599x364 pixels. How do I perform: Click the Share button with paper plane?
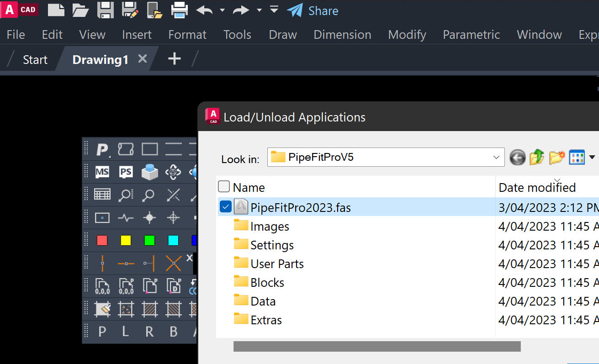313,11
